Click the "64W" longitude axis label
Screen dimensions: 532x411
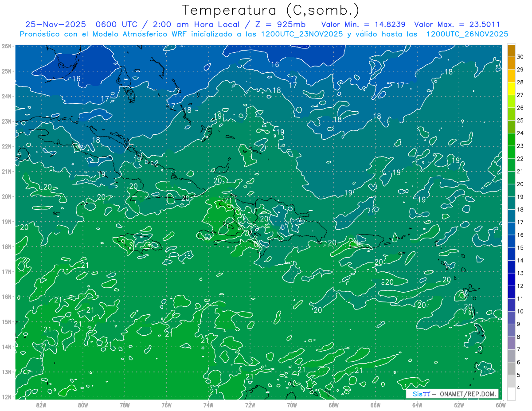tap(417, 405)
